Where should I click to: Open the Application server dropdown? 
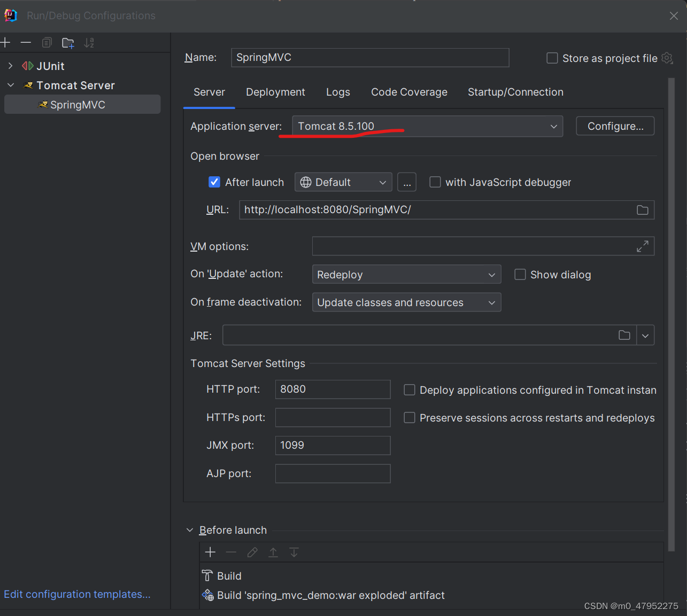coord(553,126)
